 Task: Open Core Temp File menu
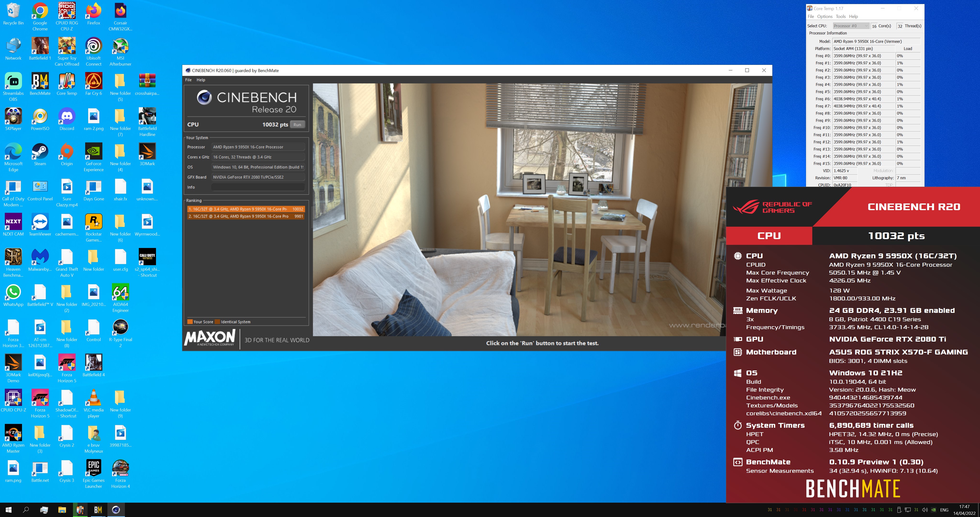(811, 16)
